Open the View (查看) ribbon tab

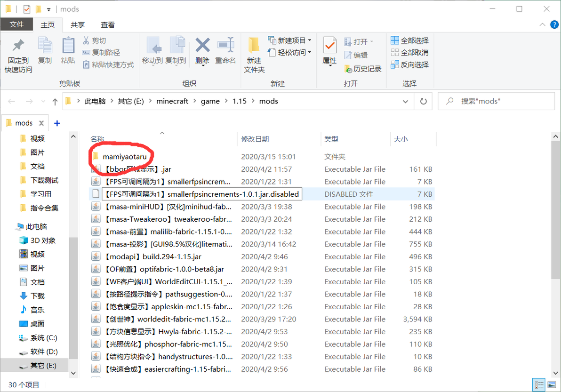[x=108, y=24]
